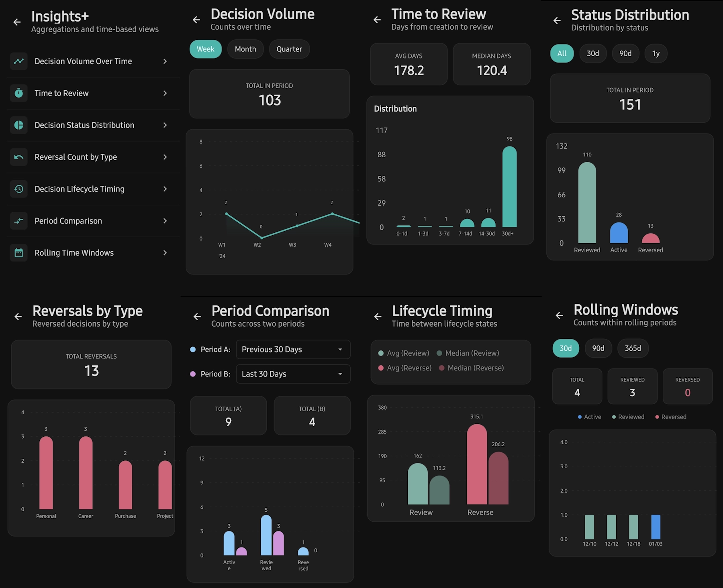Click the Decision Volume Over Time trend icon
The height and width of the screenshot is (588, 723).
[x=18, y=61]
